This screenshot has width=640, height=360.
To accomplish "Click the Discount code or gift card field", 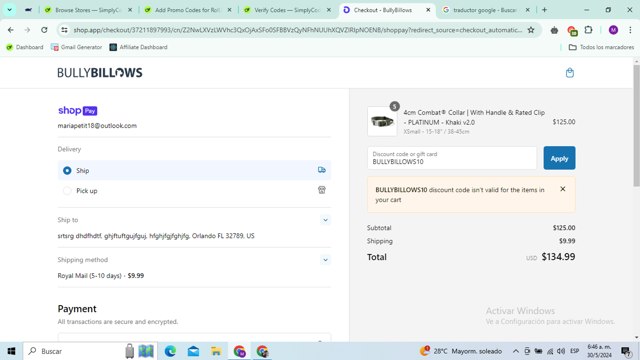I will (452, 158).
